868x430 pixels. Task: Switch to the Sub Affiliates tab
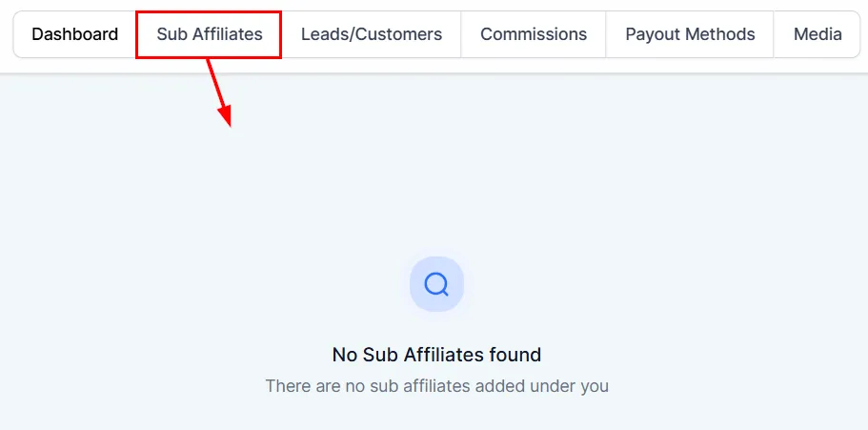click(210, 34)
